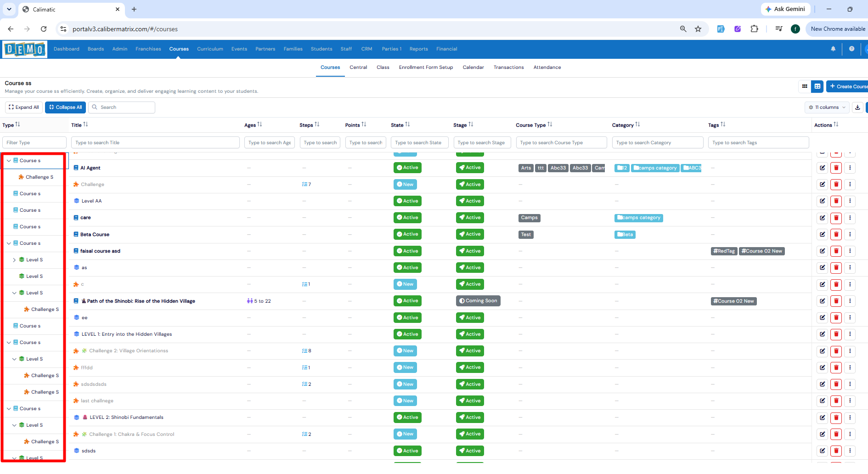Image resolution: width=868 pixels, height=474 pixels.
Task: Collapse the topmost Course s tree node
Action: [x=9, y=161]
